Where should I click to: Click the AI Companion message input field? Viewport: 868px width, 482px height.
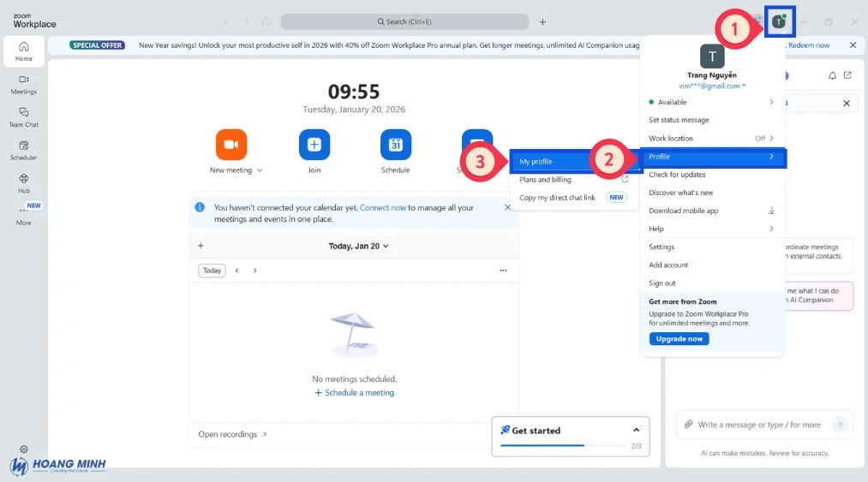click(x=758, y=425)
